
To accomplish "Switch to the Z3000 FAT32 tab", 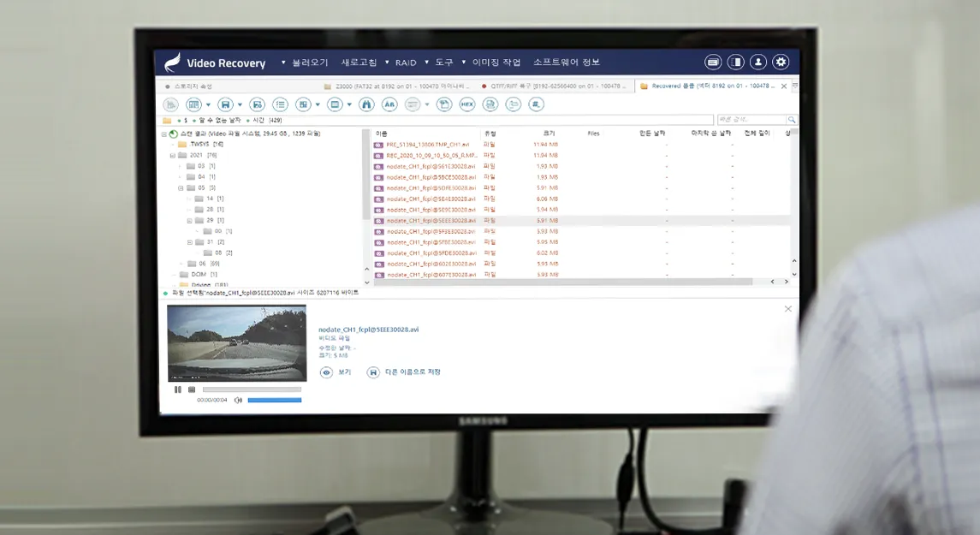I will click(396, 86).
